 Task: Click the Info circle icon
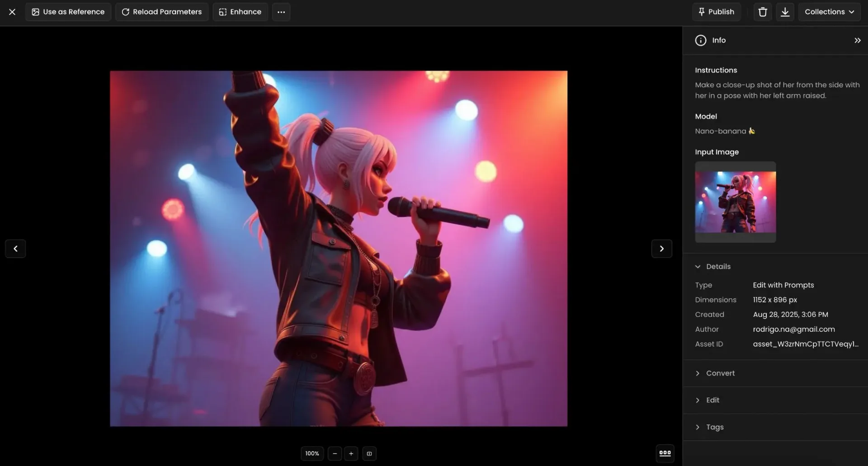pyautogui.click(x=700, y=40)
